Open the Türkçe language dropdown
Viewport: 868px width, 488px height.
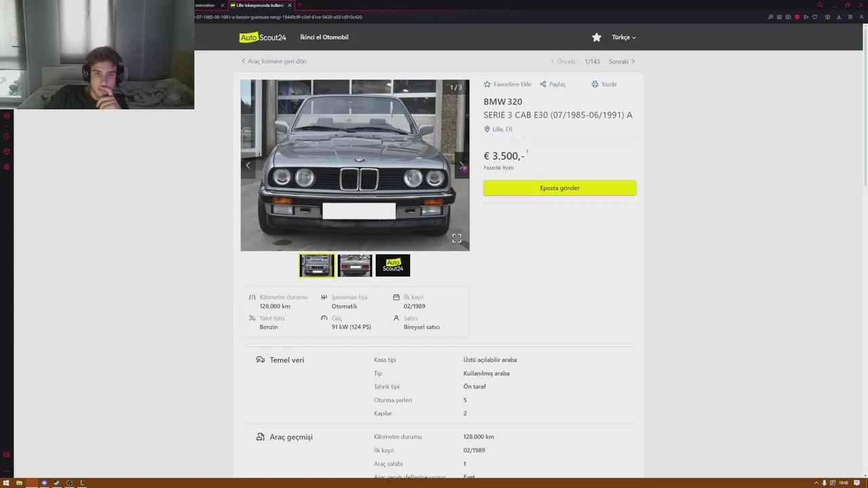624,37
